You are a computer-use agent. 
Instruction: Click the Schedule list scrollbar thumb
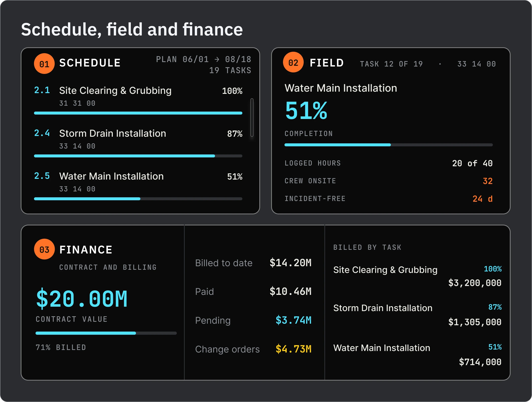(x=252, y=117)
